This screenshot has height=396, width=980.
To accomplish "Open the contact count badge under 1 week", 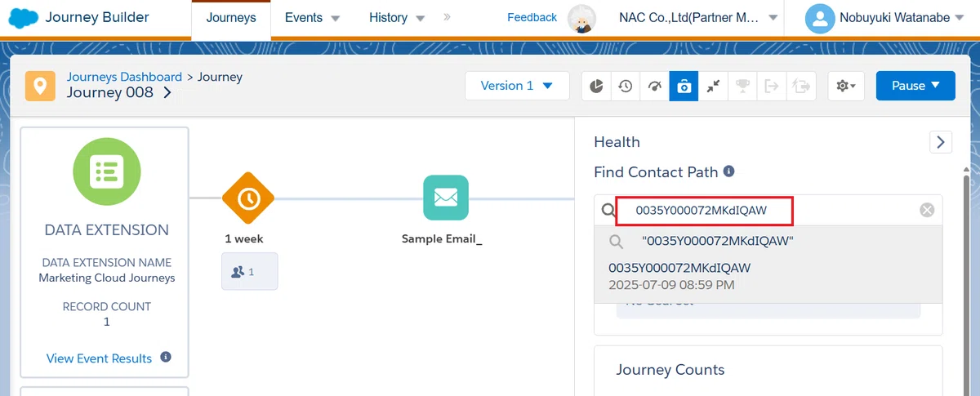I will [x=250, y=271].
